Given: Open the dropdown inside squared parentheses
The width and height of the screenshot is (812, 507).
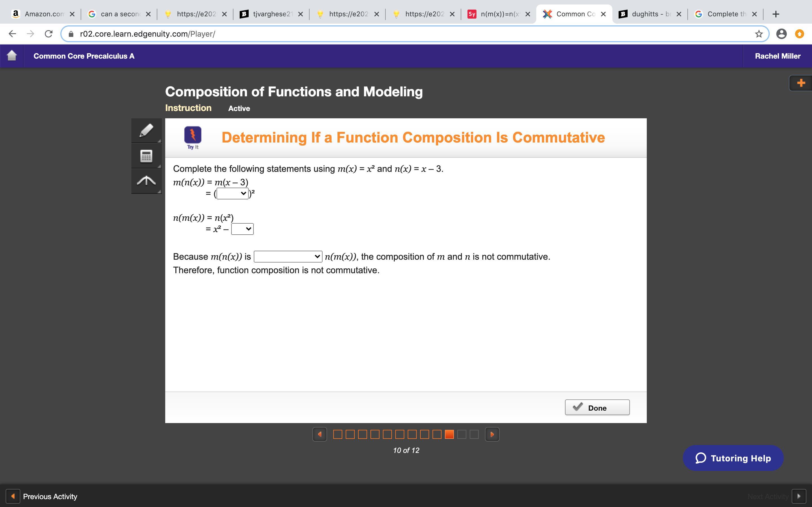Looking at the screenshot, I should click(232, 194).
